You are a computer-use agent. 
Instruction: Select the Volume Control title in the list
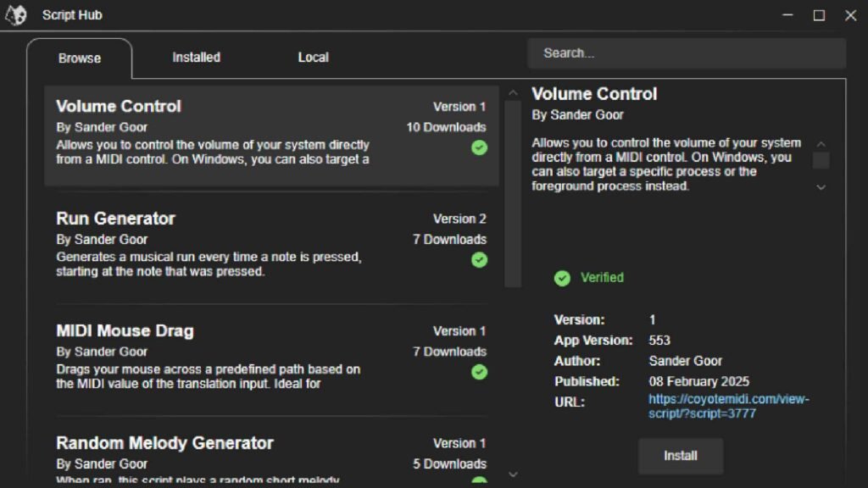119,106
